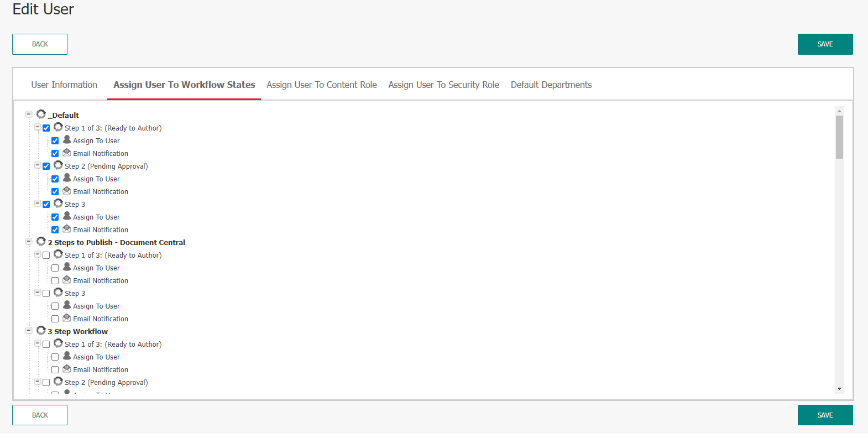Click the top SAVE button
Viewport: 868px width, 438px height.
(825, 44)
